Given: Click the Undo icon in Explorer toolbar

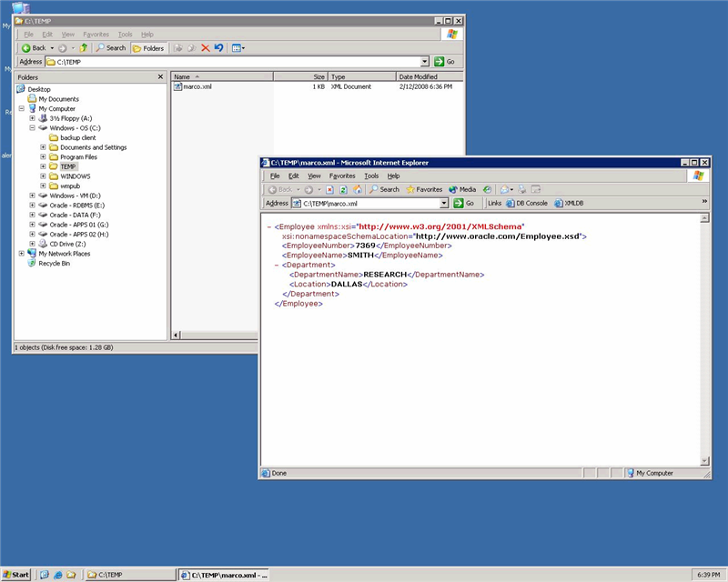Looking at the screenshot, I should pos(218,47).
